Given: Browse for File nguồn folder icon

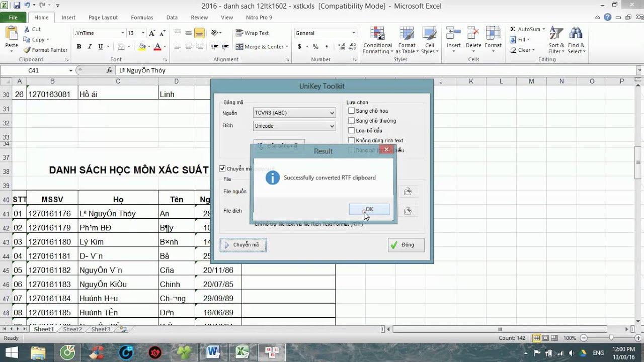Looking at the screenshot, I should pos(408,192).
